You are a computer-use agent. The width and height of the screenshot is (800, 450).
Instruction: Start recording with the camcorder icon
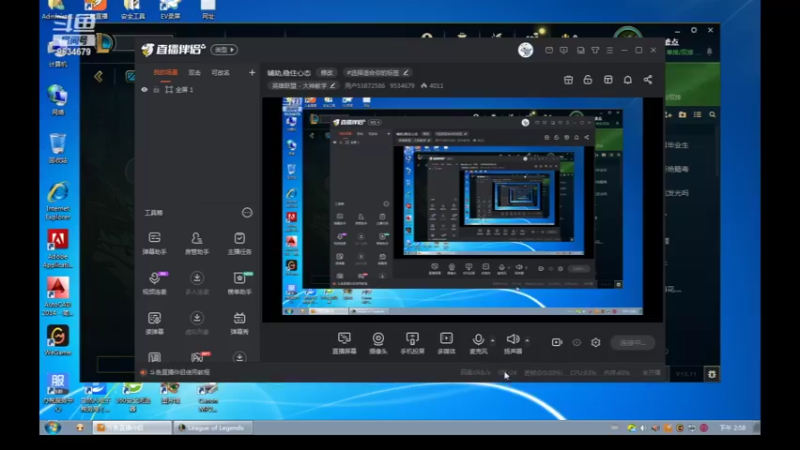(x=557, y=342)
